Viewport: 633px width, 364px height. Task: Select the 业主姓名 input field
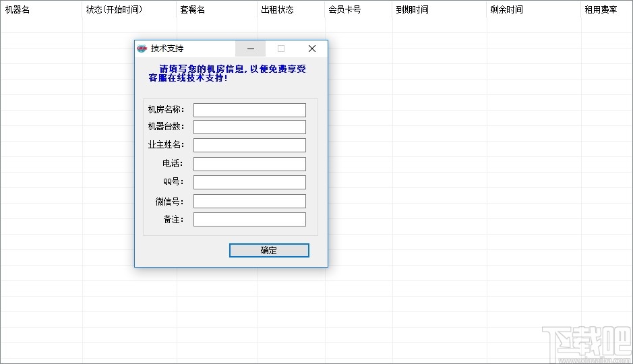click(x=249, y=146)
